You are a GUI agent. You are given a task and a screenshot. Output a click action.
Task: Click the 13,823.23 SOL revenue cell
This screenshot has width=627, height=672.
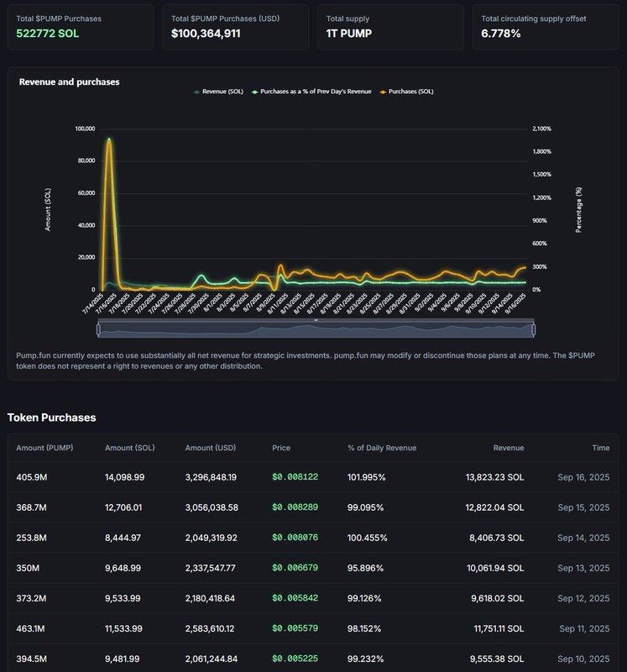tap(494, 477)
